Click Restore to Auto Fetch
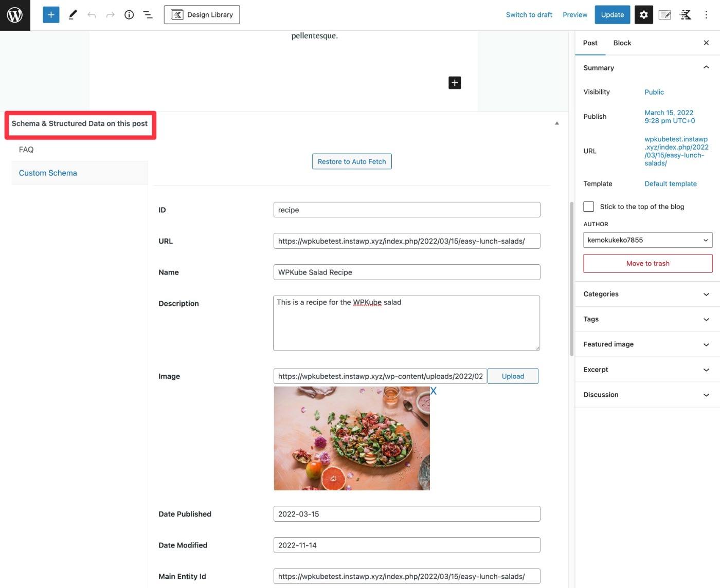The width and height of the screenshot is (720, 588). pos(352,161)
